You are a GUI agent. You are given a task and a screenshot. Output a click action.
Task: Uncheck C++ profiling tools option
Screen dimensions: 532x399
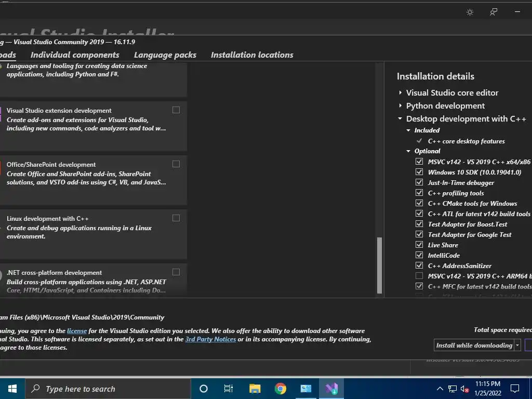point(419,193)
